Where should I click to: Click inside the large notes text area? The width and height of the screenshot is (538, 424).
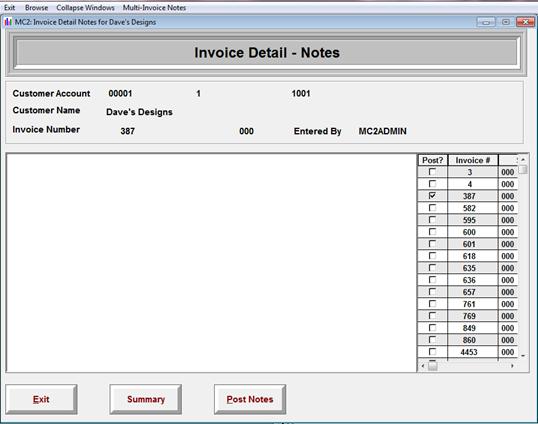(x=211, y=263)
